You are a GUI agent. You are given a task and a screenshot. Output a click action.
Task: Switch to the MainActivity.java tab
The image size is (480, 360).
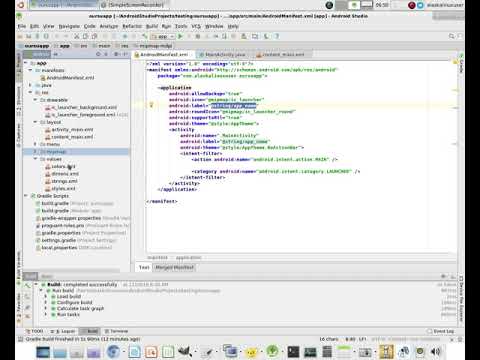225,54
